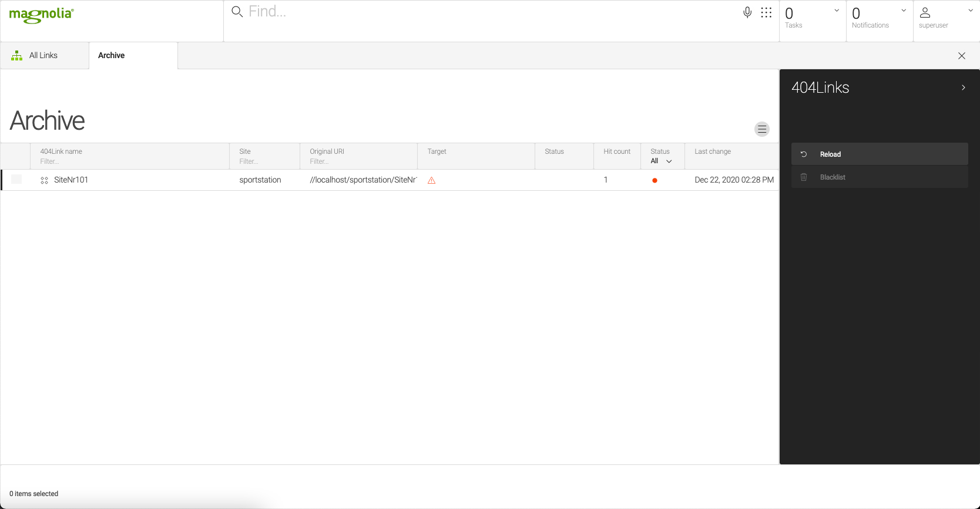
Task: Select the Archive tab
Action: (x=112, y=55)
